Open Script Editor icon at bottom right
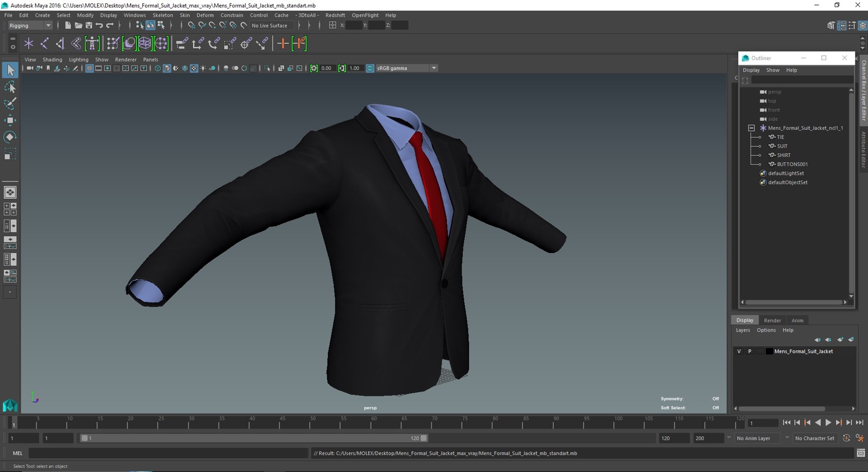868x472 pixels. point(861,453)
